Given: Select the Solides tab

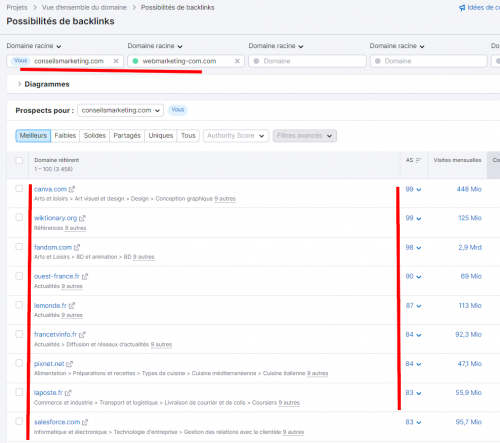Looking at the screenshot, I should pos(95,136).
